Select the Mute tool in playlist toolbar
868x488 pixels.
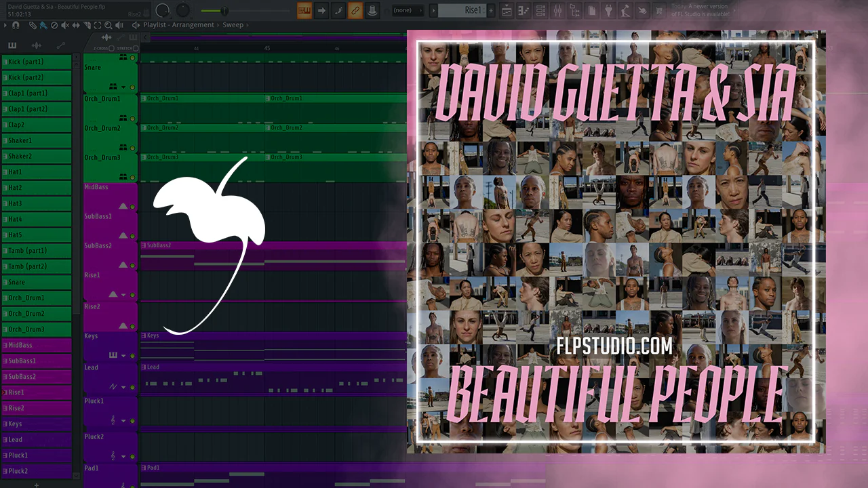pyautogui.click(x=65, y=25)
